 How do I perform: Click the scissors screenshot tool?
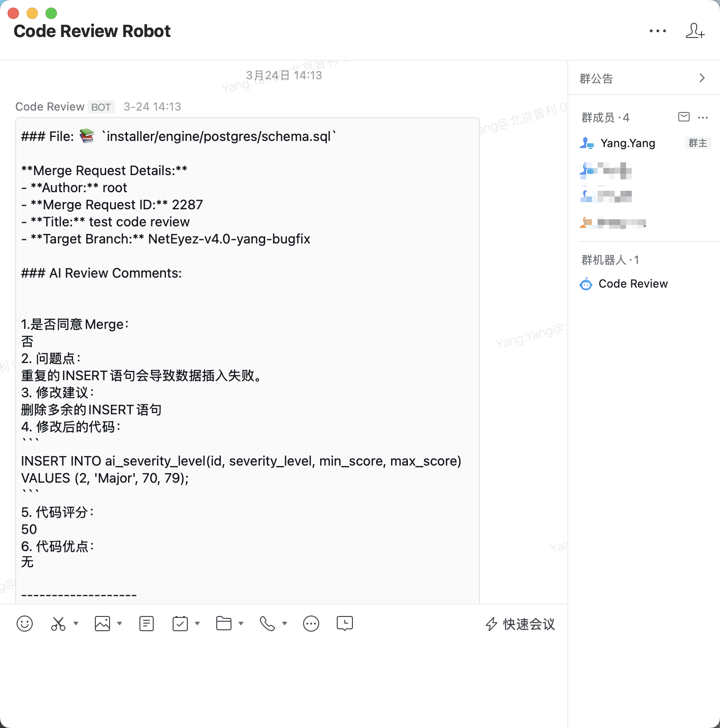pyautogui.click(x=58, y=623)
